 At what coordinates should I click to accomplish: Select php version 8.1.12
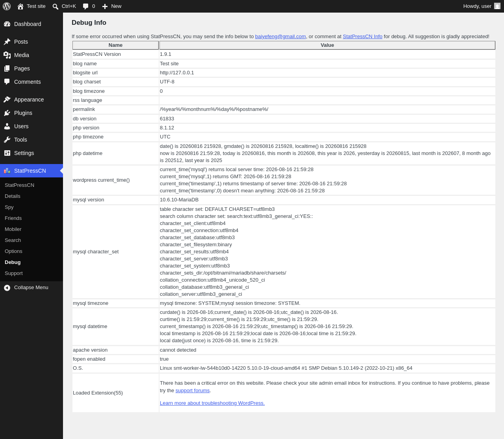167,128
